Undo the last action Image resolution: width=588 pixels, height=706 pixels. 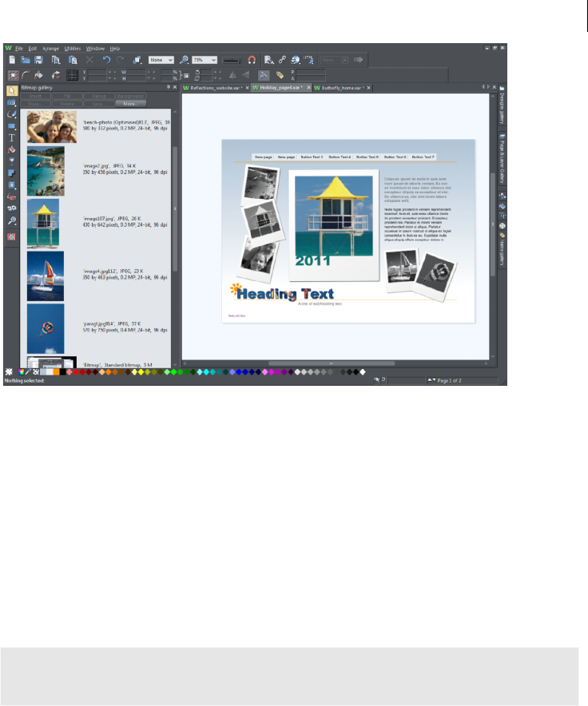106,60
